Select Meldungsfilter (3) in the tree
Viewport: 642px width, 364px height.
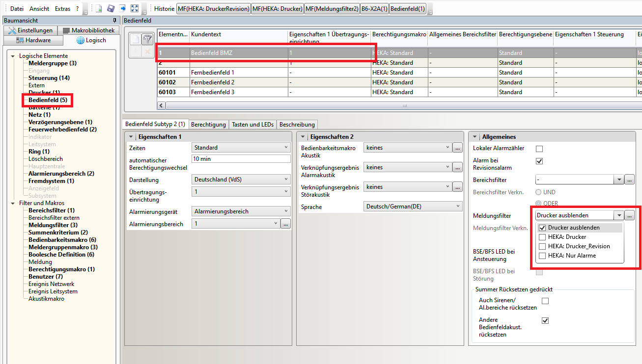53,225
